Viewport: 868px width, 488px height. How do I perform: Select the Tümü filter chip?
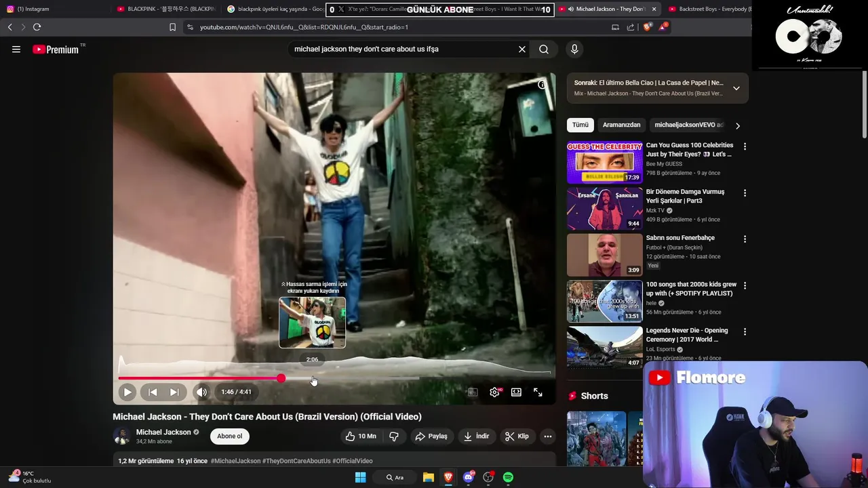(x=580, y=125)
